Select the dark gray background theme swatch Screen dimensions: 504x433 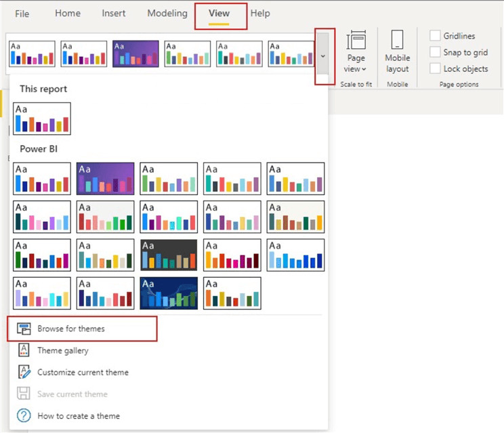169,255
